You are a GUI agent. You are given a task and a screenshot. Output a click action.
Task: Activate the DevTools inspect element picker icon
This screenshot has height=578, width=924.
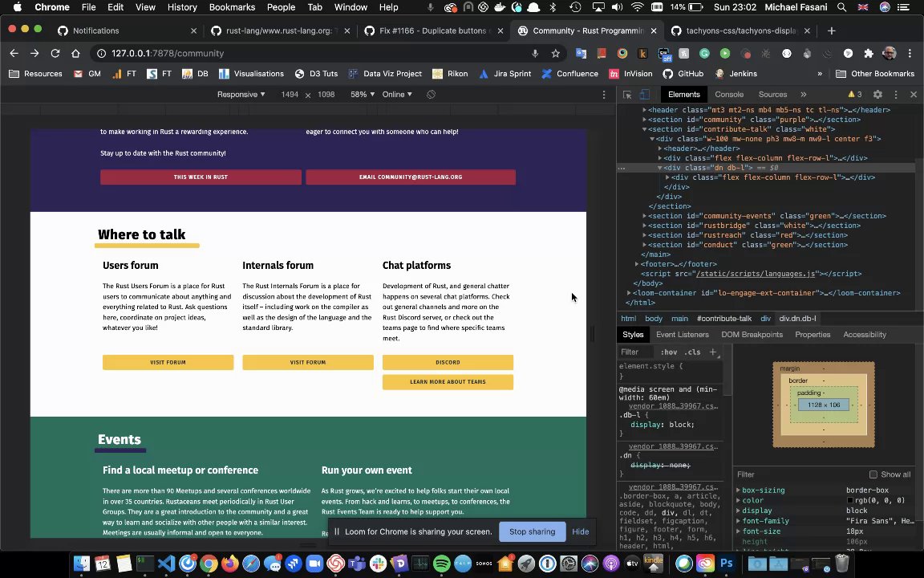(x=627, y=95)
